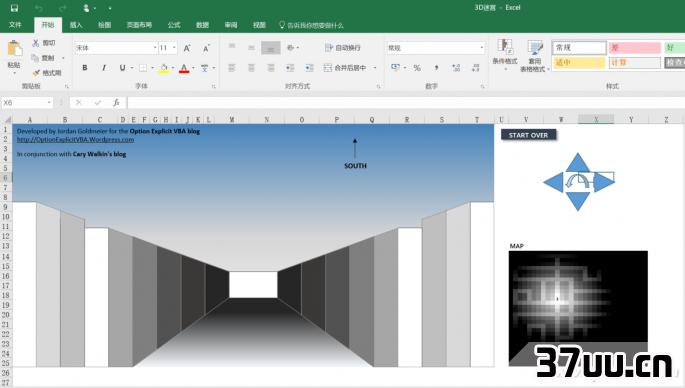Click the START OVER button
685x388 pixels.
[528, 135]
